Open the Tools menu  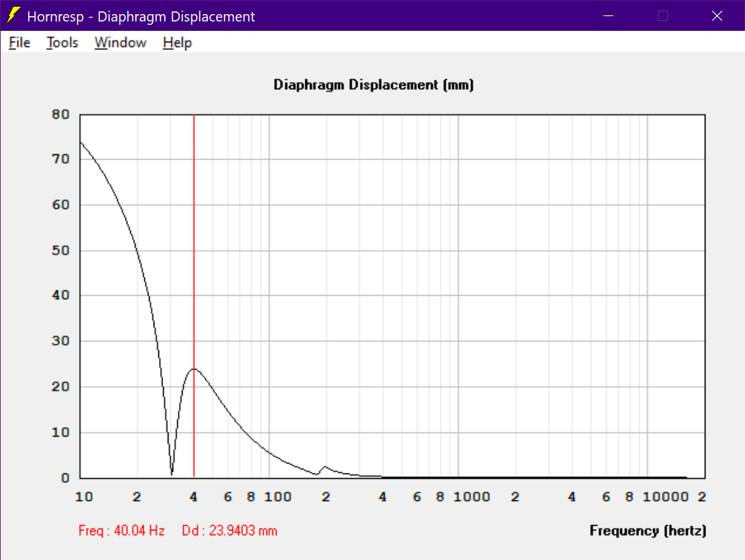(x=62, y=43)
